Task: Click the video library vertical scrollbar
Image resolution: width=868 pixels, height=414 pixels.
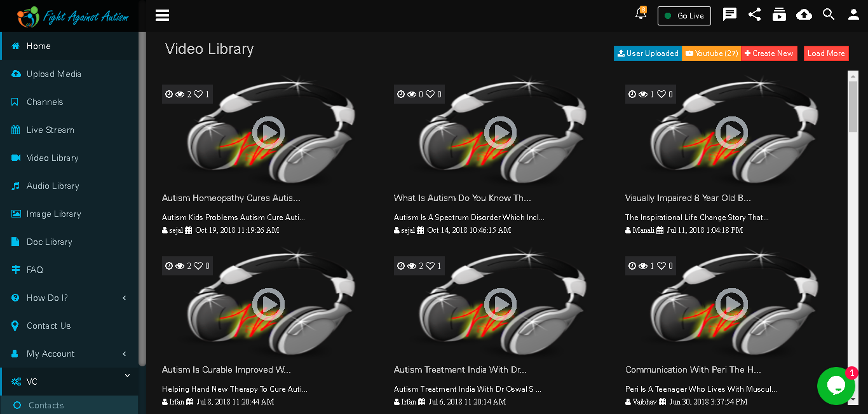Action: (x=853, y=237)
